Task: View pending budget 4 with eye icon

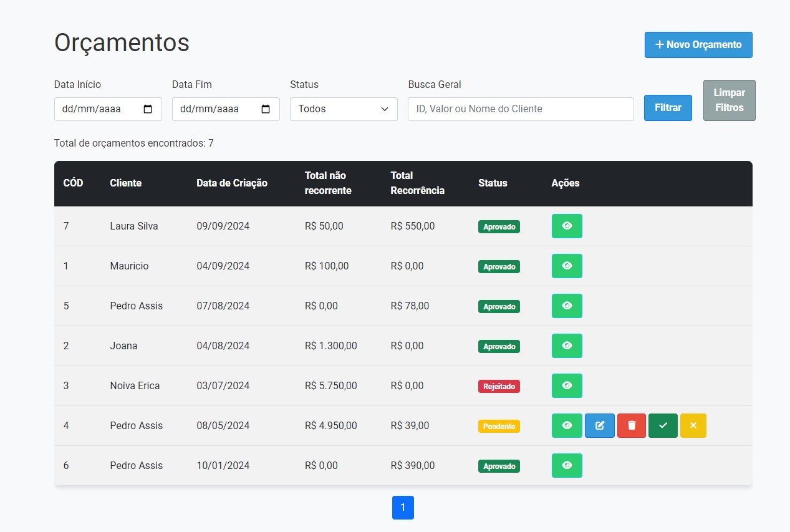Action: [567, 425]
